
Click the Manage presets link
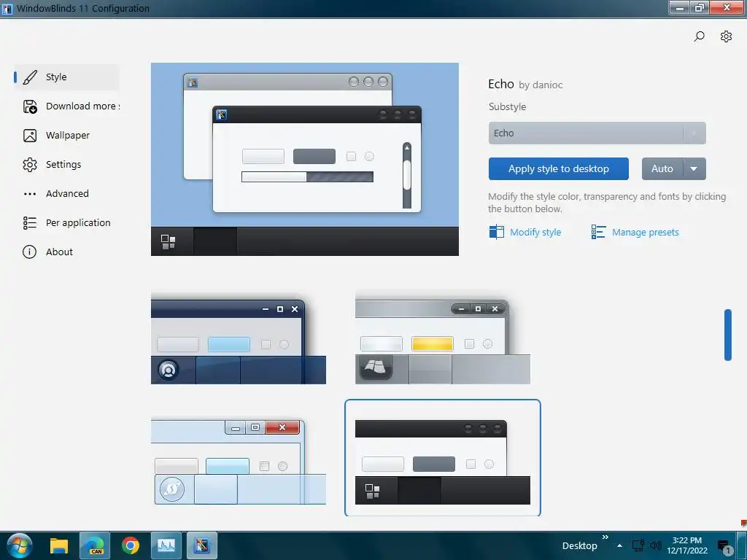tap(645, 233)
